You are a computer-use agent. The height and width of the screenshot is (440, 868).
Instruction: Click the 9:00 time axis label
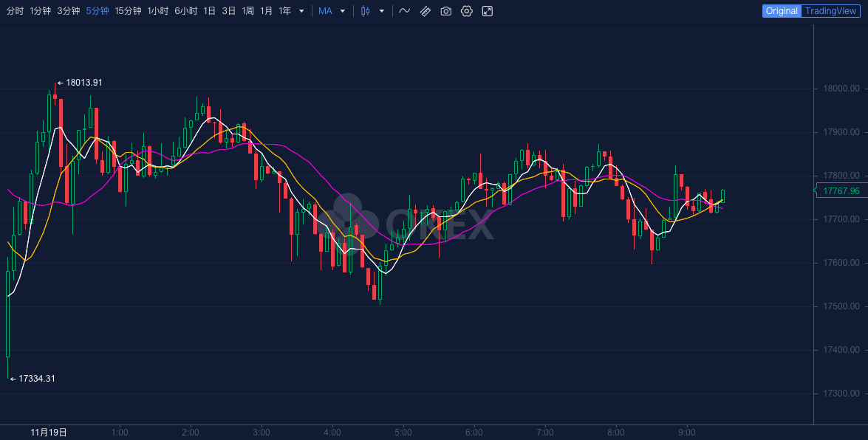tap(686, 433)
